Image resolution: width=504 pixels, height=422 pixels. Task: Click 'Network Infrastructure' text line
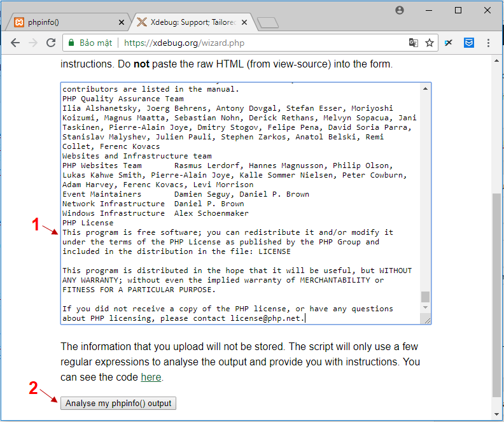pos(113,204)
